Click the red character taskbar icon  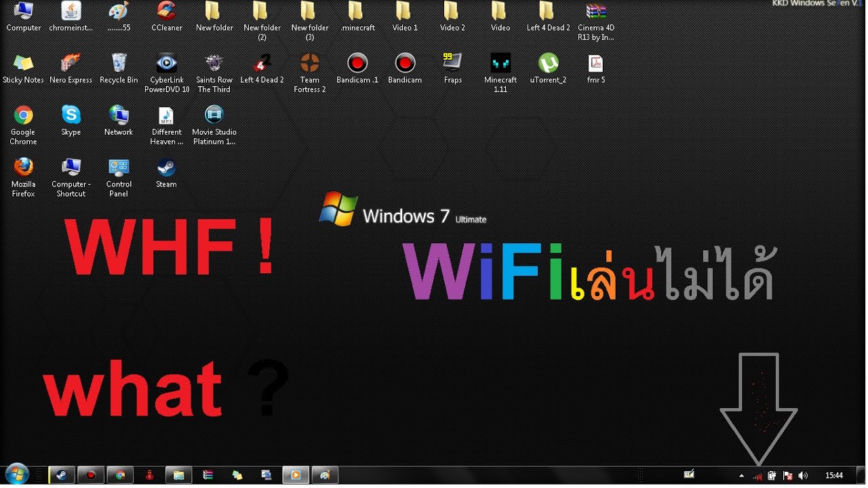[x=149, y=475]
